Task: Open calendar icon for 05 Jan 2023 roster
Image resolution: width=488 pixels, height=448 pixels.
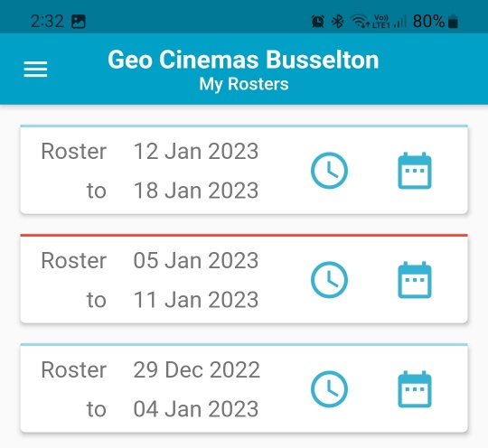Action: [x=415, y=280]
